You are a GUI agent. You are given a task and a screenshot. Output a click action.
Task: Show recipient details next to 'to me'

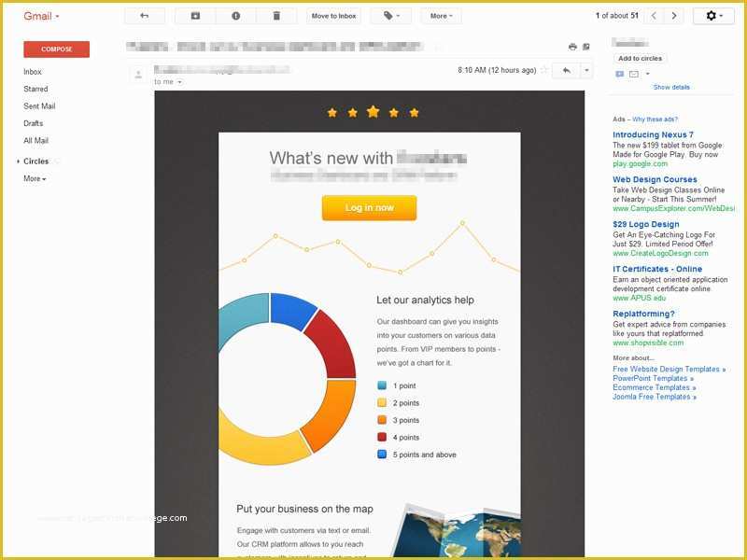[179, 82]
